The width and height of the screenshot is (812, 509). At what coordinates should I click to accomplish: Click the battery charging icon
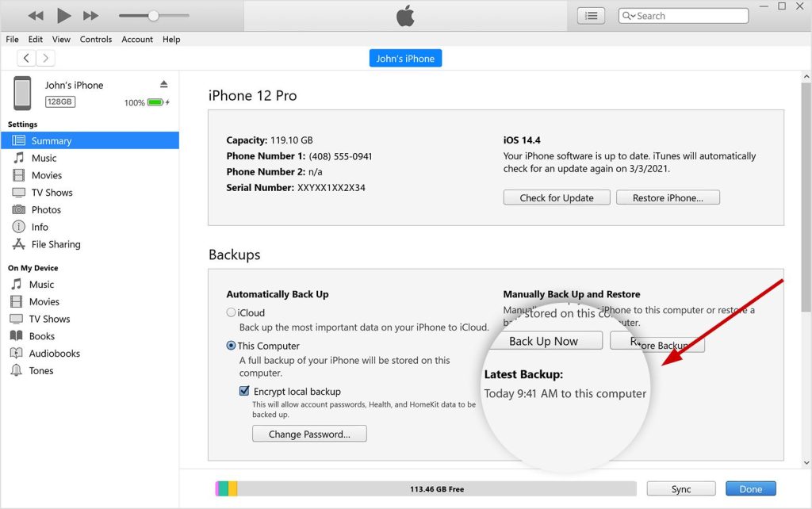click(159, 102)
